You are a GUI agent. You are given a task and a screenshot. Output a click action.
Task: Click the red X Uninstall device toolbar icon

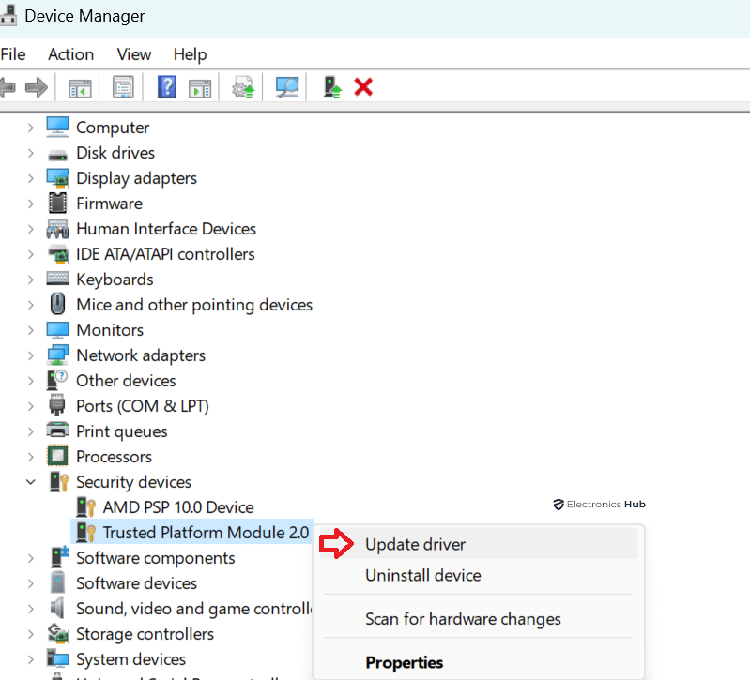364,88
